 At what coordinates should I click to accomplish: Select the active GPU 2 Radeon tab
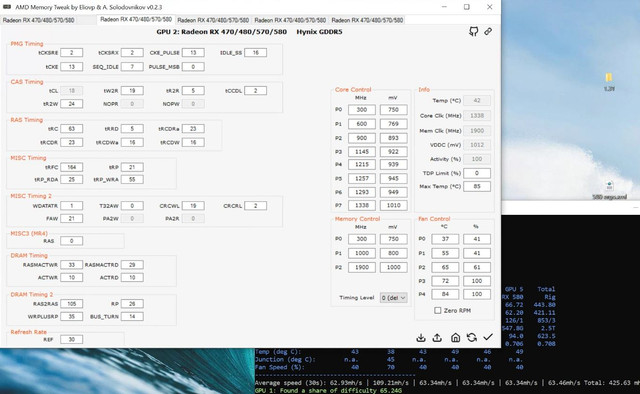tap(136, 19)
